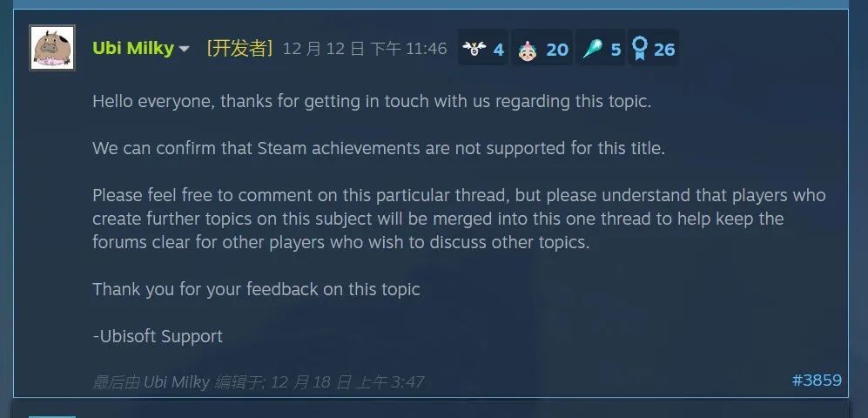Open Ubi Milky's cow avatar
The height and width of the screenshot is (418, 868).
[52, 48]
